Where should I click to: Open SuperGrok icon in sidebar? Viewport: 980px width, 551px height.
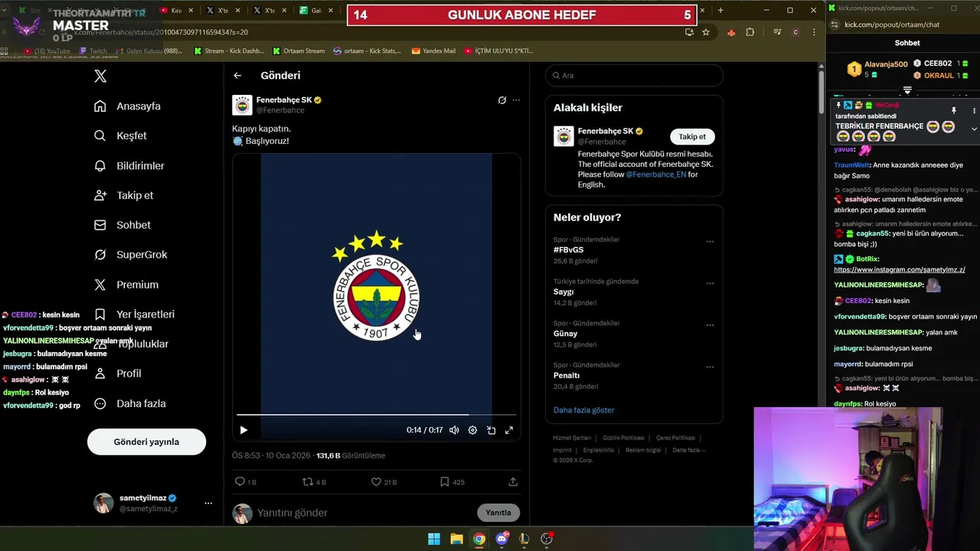tap(100, 255)
